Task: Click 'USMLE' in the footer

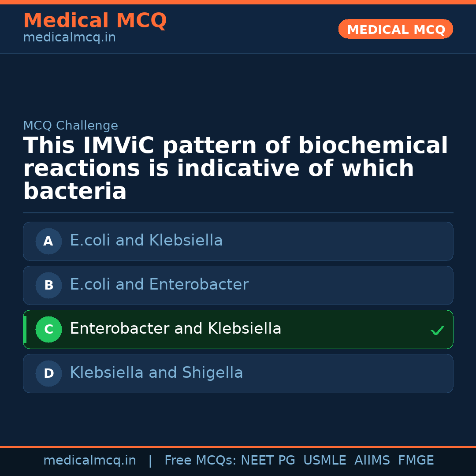Action: tap(324, 461)
